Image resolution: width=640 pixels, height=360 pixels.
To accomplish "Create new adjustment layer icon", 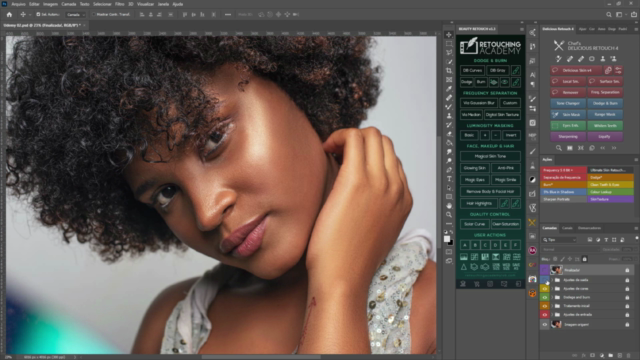I will [x=602, y=356].
